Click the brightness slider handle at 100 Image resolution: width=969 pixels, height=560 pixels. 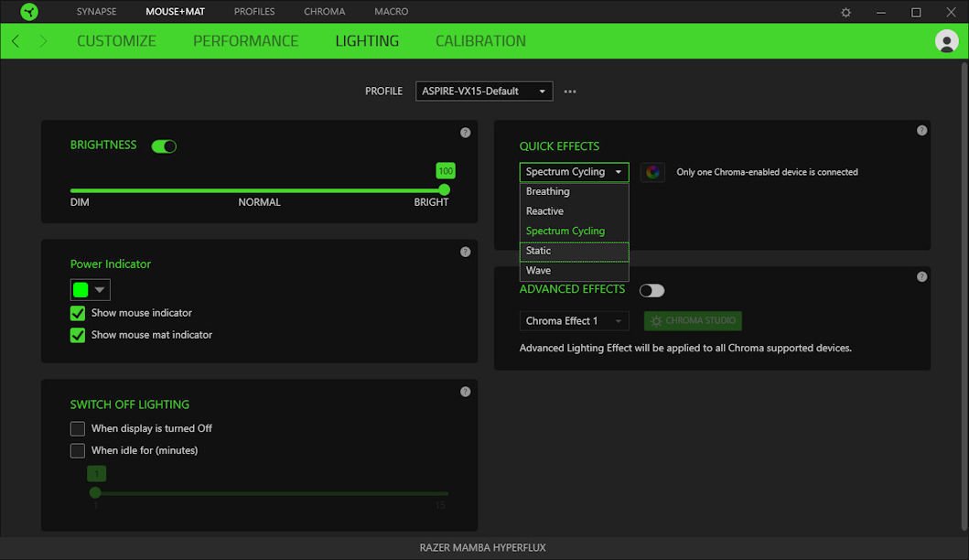point(444,190)
